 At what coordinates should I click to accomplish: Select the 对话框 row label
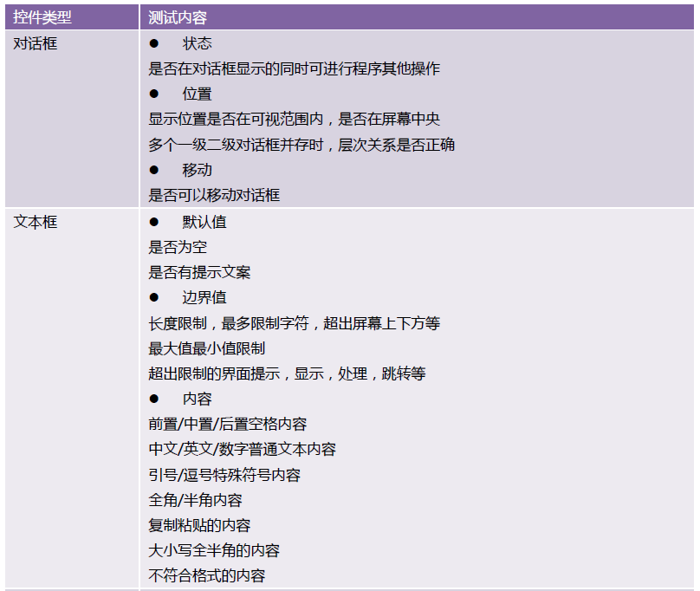click(x=35, y=44)
